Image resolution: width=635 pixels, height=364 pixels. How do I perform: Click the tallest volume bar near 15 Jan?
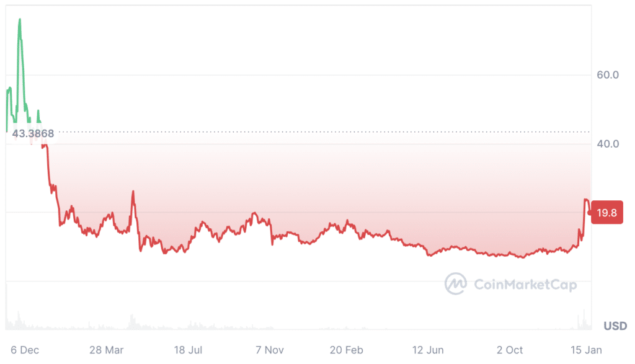583,319
